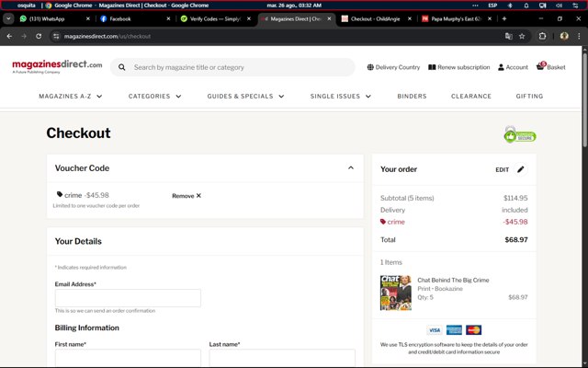The image size is (588, 368).
Task: Click the site information icon in address bar
Action: [x=56, y=36]
